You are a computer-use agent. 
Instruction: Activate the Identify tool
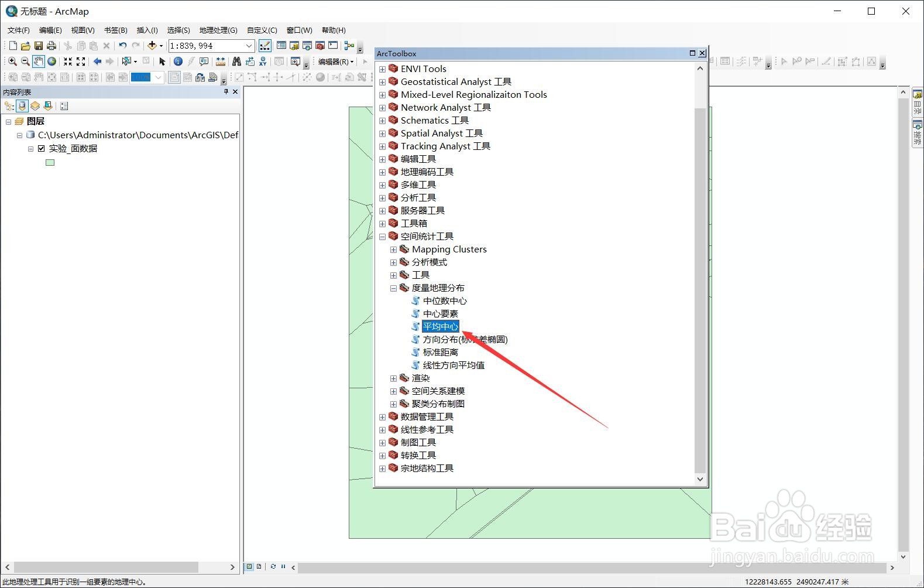click(x=178, y=61)
